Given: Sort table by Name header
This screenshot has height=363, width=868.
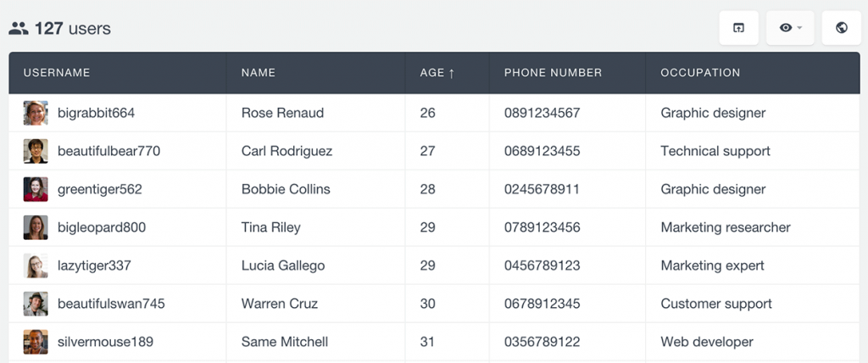Looking at the screenshot, I should coord(259,73).
